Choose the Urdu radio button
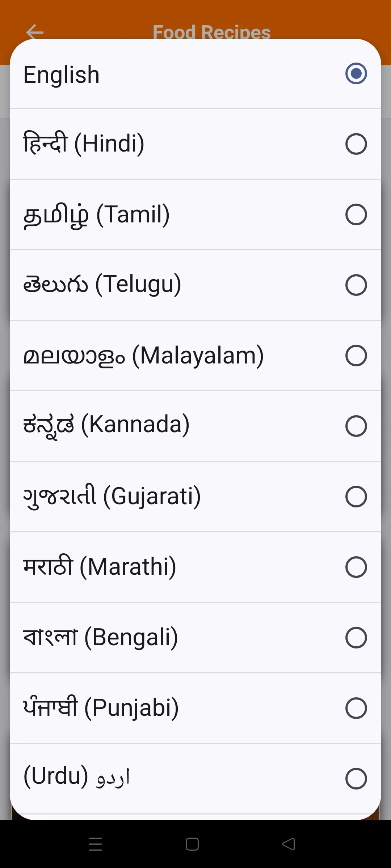Screen dimensions: 391x868 [x=356, y=778]
